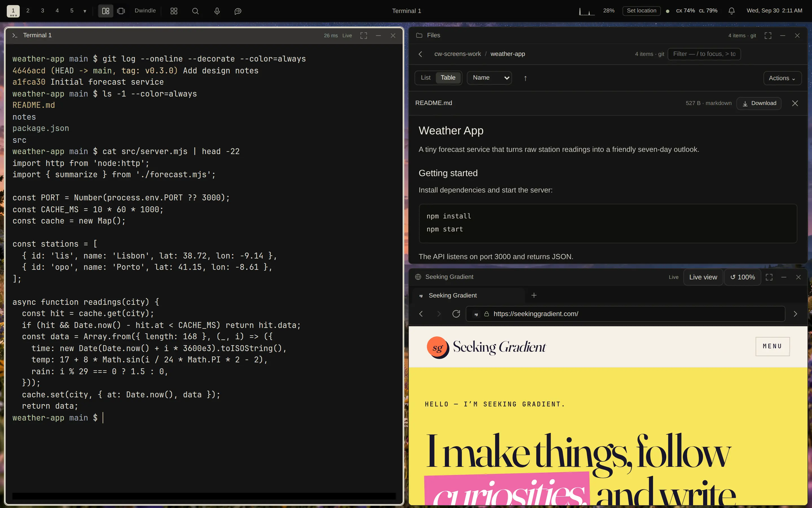Open the chat assistant icon

click(238, 11)
